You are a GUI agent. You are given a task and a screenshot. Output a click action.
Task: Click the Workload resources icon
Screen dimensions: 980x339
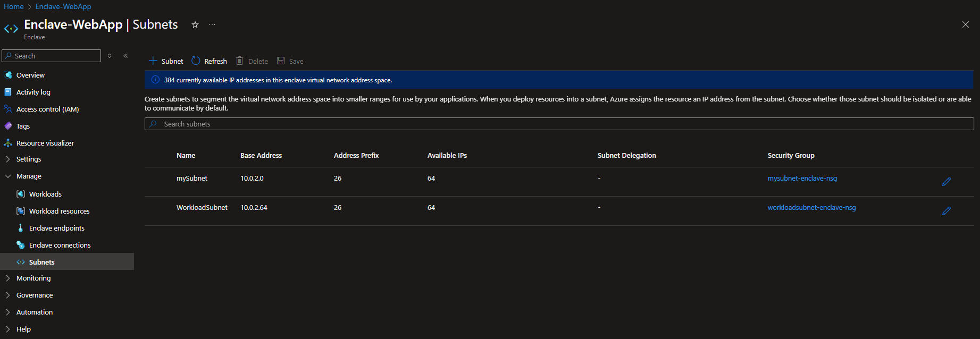click(x=21, y=211)
